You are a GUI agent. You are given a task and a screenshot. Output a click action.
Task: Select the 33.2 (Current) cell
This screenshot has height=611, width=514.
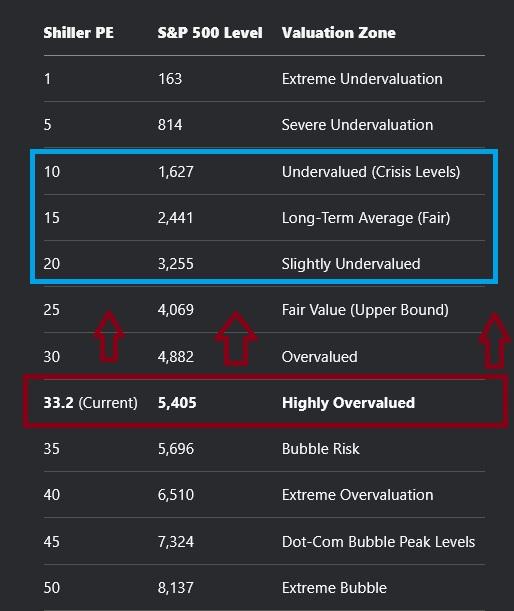[90, 403]
